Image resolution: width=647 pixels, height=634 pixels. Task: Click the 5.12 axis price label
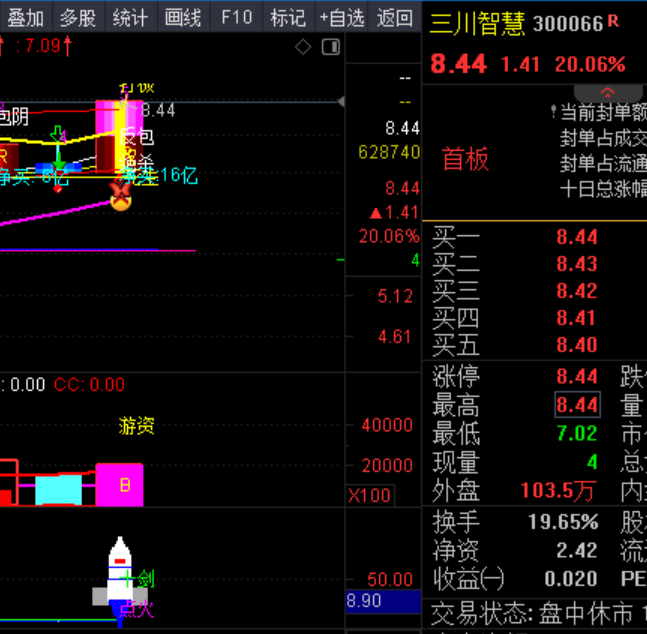point(395,296)
